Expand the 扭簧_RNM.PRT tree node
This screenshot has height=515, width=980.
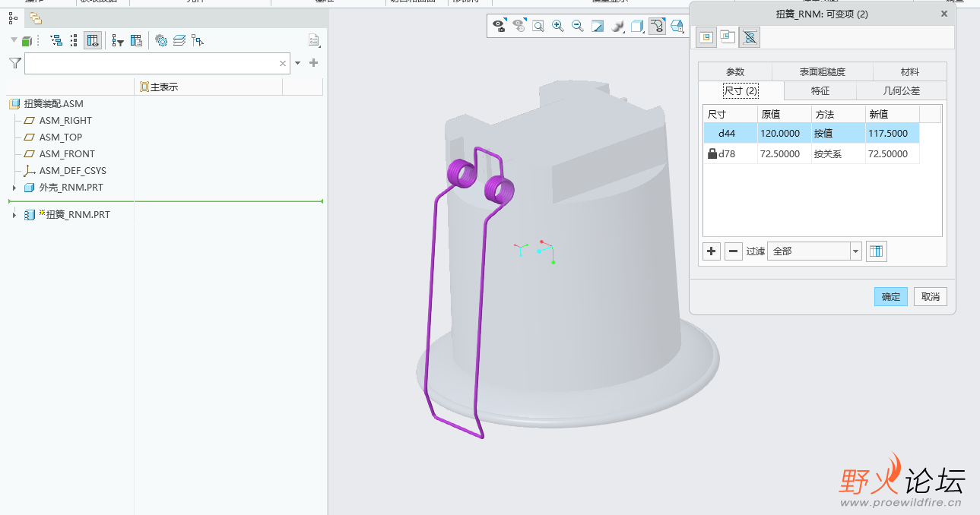14,215
